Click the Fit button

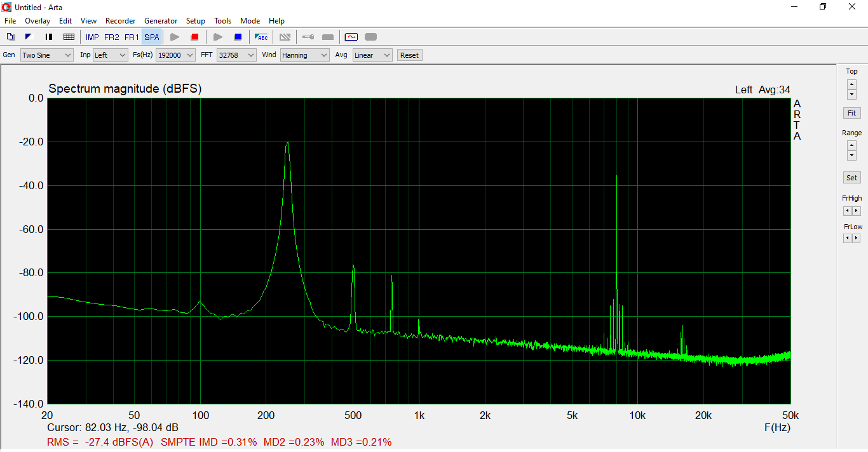tap(851, 113)
